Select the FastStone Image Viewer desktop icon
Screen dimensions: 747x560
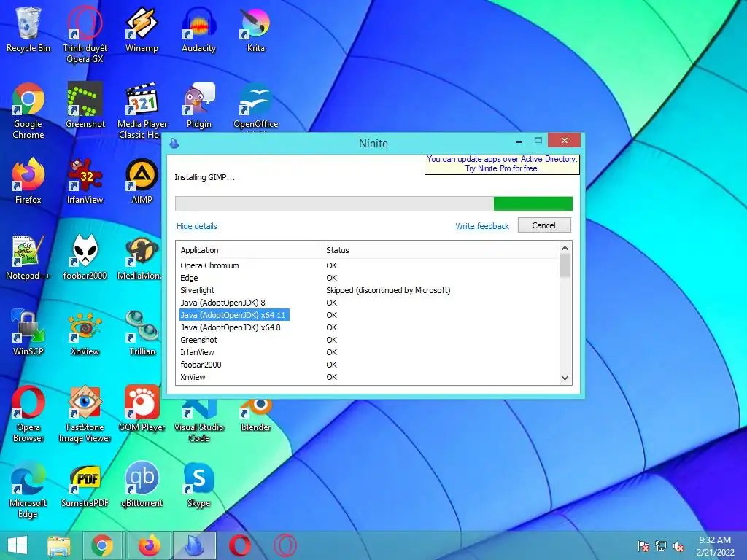(85, 414)
